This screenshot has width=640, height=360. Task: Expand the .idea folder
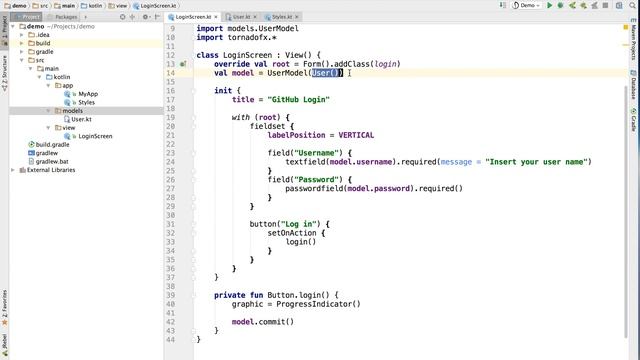click(x=22, y=35)
